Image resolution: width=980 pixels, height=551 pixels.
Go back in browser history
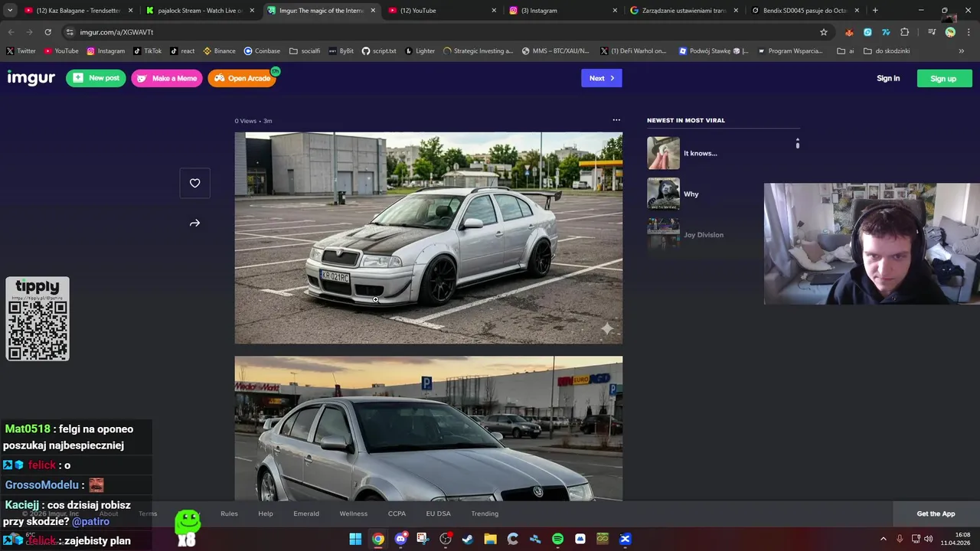point(11,32)
